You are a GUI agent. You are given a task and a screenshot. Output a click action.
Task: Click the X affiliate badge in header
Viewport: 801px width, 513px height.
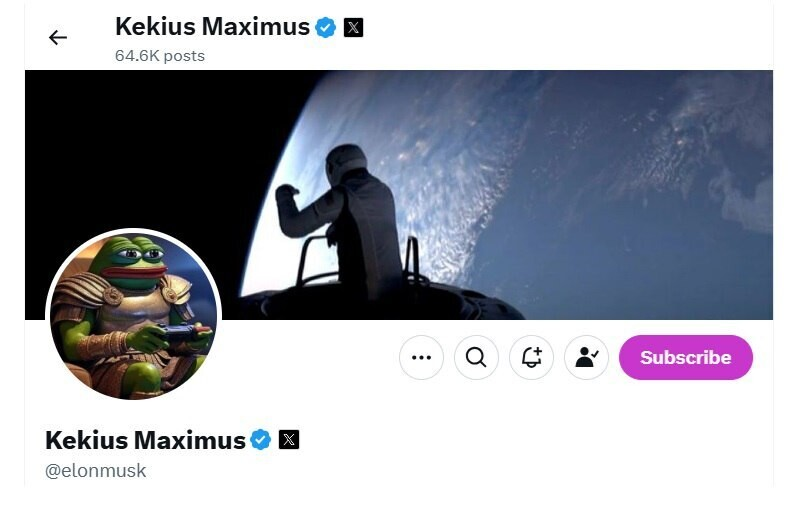(353, 27)
